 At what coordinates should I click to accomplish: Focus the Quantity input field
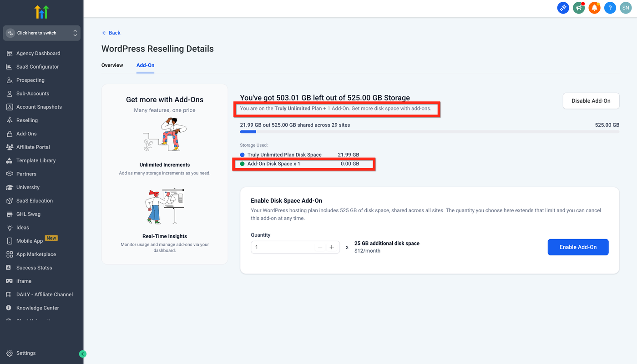tap(295, 247)
